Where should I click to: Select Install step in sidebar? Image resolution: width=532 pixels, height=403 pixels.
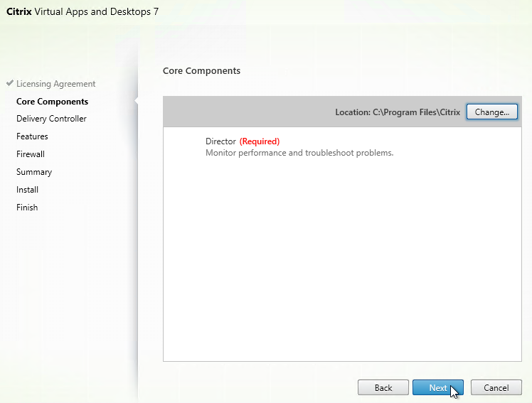(27, 190)
